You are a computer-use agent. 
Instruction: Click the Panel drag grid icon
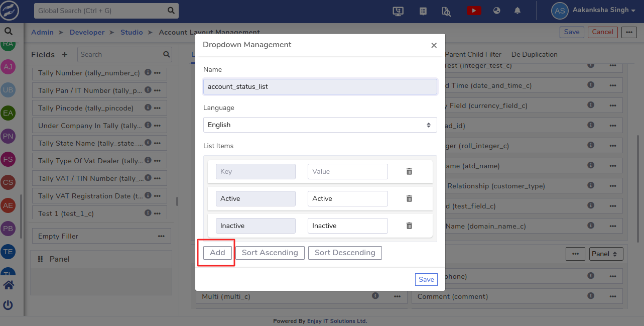click(41, 259)
